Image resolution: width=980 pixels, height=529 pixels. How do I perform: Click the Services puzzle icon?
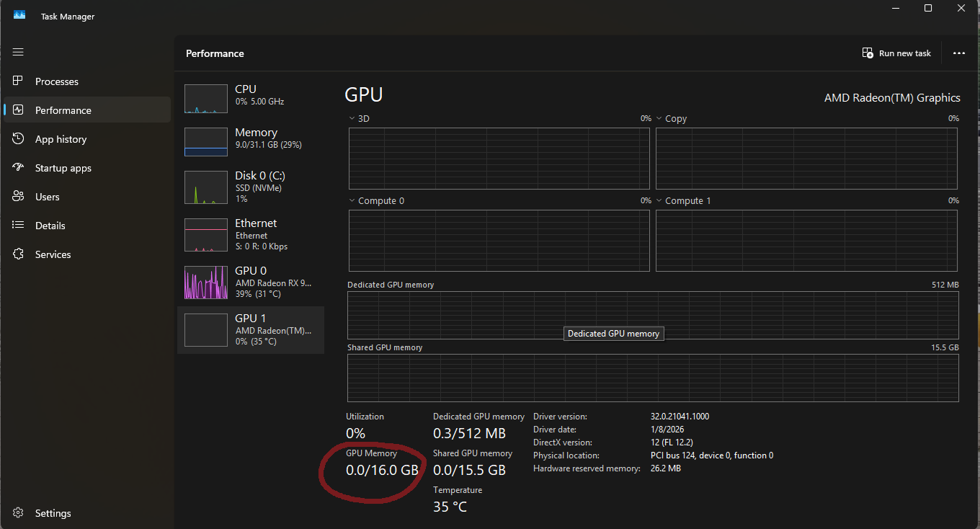click(x=18, y=254)
